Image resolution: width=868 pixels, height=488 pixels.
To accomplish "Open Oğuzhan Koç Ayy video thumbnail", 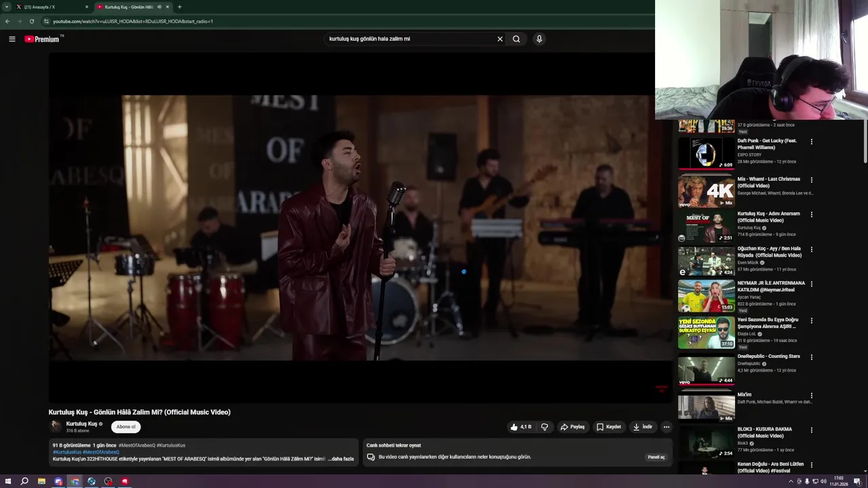I will pos(706,261).
